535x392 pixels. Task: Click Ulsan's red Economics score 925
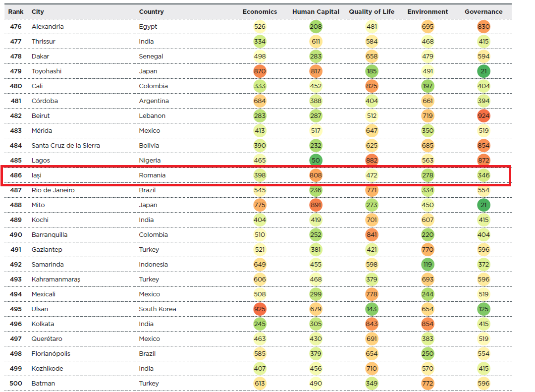click(x=260, y=309)
